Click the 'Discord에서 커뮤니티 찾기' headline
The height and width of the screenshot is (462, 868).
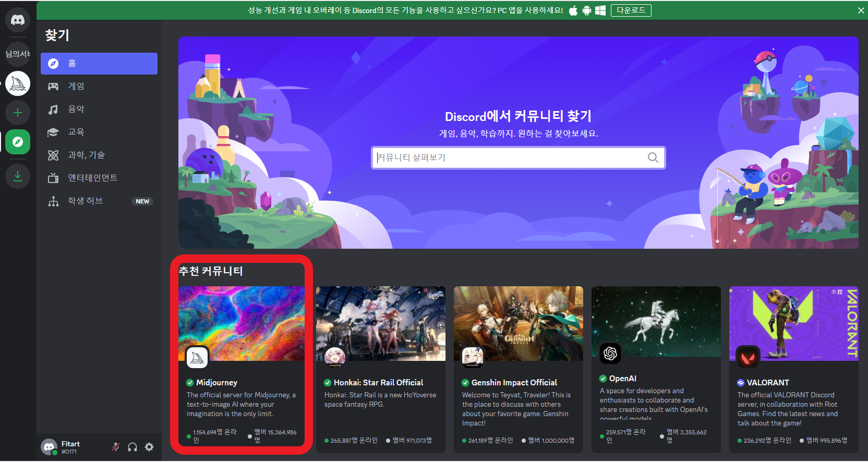click(x=518, y=116)
